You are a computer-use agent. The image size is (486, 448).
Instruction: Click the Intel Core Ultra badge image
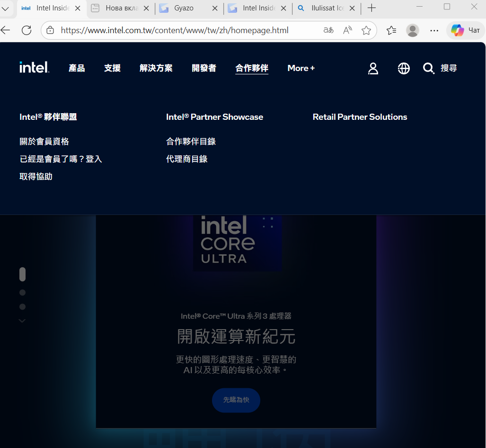coord(237,243)
